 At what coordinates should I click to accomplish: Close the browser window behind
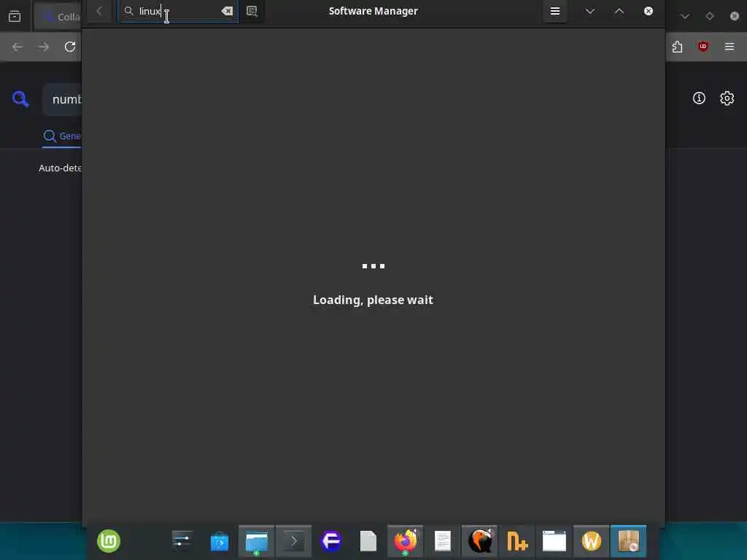point(735,16)
